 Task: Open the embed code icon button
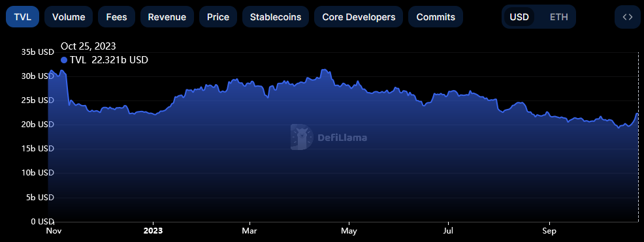[627, 17]
